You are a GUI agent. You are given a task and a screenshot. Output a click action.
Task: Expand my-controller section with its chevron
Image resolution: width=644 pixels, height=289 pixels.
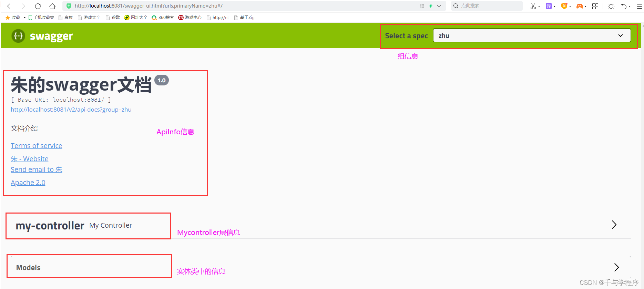[x=614, y=225]
